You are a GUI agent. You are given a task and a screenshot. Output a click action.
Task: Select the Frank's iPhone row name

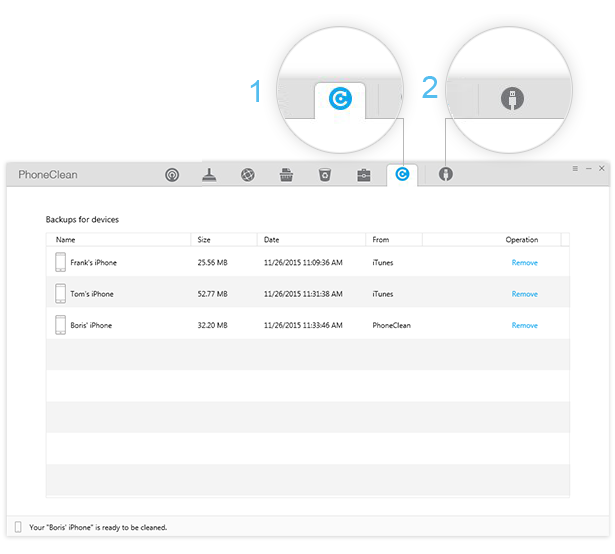(93, 262)
